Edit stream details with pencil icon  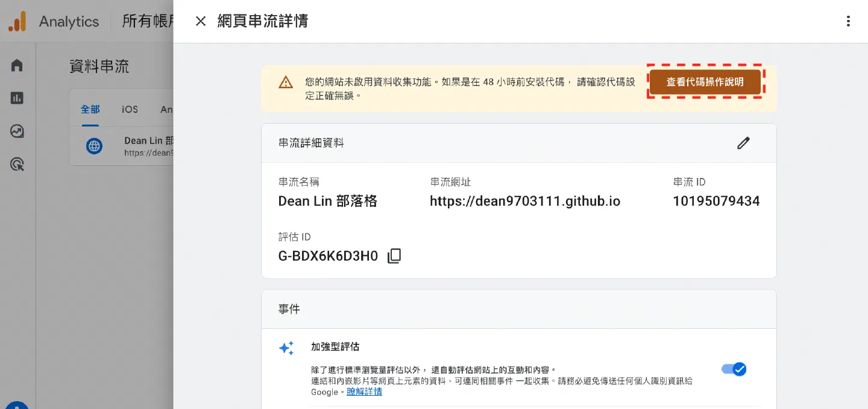(x=743, y=143)
